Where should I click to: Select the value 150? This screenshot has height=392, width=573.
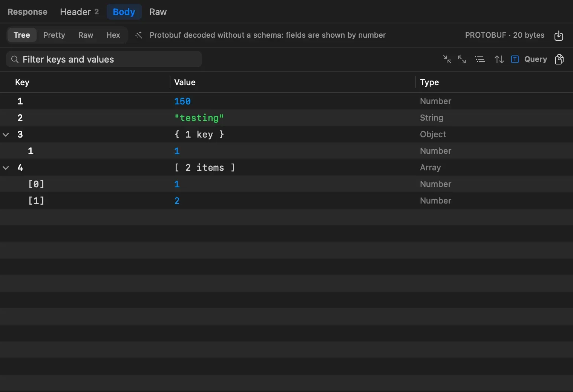182,101
